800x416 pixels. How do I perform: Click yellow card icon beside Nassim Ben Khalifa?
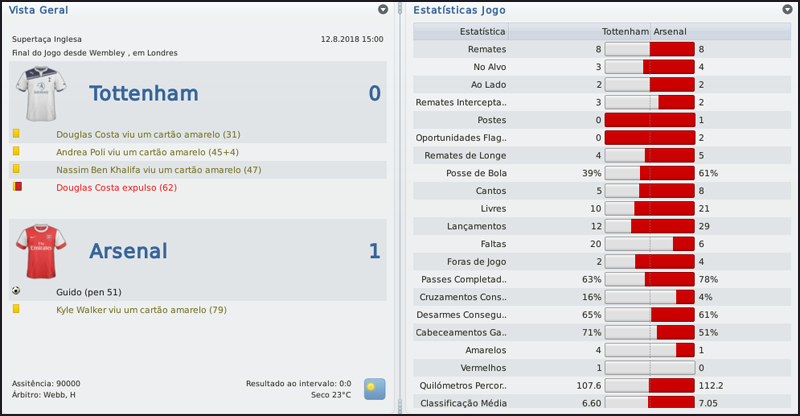pos(16,169)
